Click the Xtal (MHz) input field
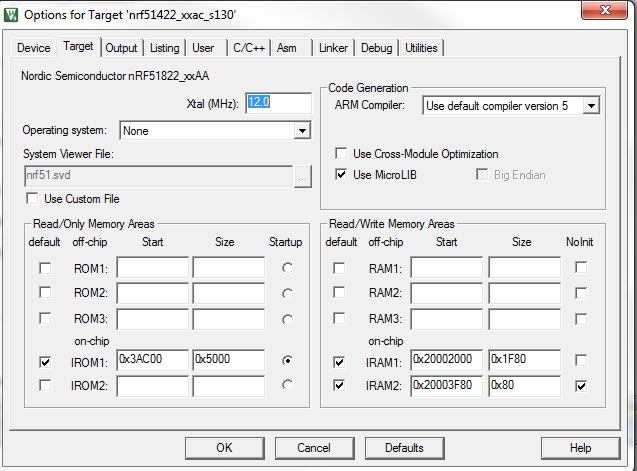 click(279, 103)
